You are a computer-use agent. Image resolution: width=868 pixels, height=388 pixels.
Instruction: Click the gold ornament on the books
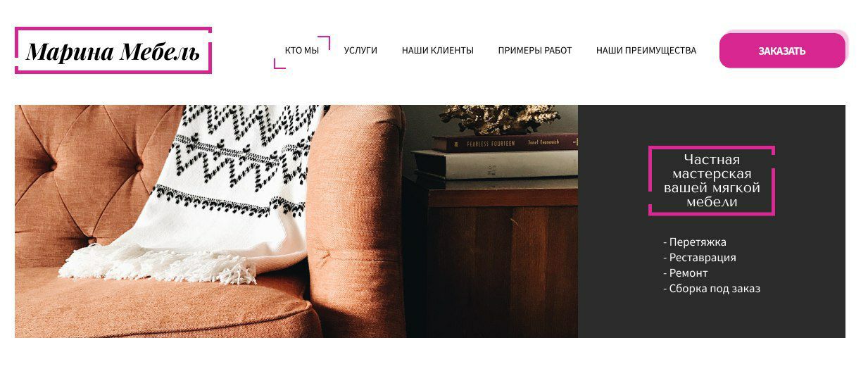point(508,120)
